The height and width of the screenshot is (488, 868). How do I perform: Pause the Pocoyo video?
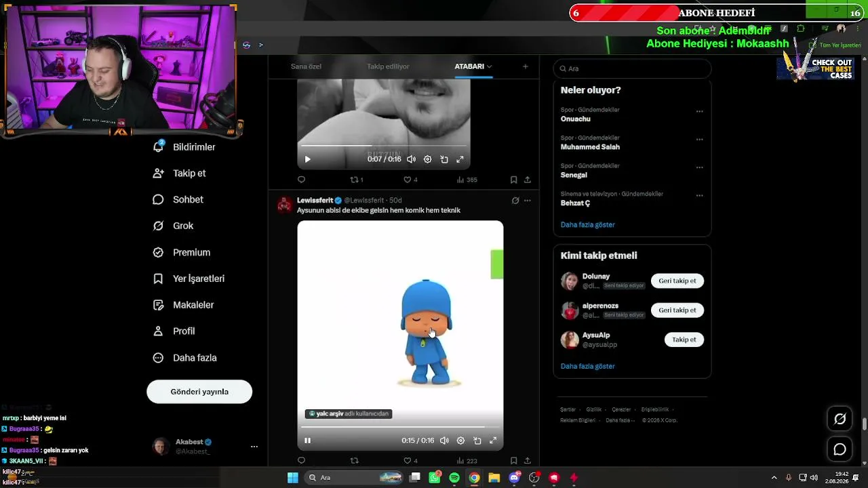(307, 441)
